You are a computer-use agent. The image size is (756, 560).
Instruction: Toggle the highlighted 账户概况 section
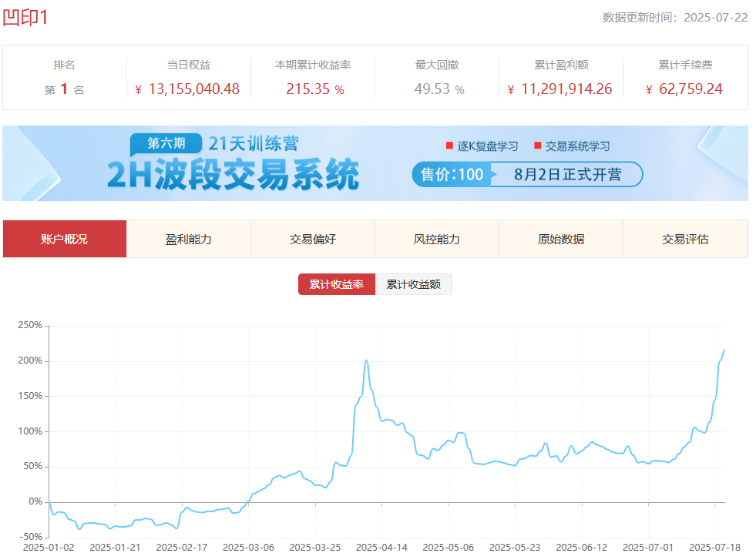pyautogui.click(x=64, y=239)
